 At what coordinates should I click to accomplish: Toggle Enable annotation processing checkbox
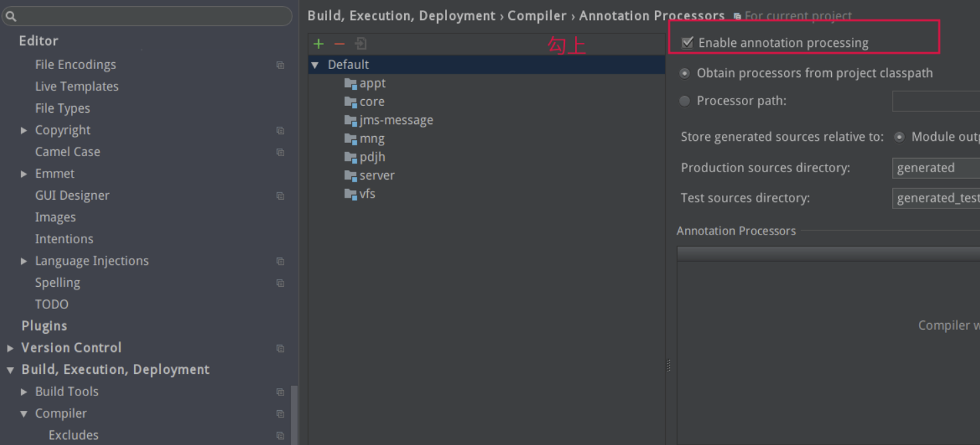(687, 43)
